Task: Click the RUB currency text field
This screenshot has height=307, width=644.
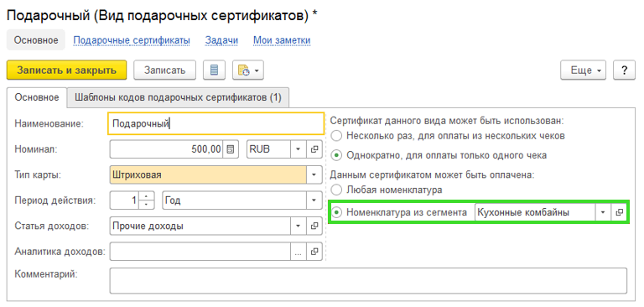Action: coord(268,149)
